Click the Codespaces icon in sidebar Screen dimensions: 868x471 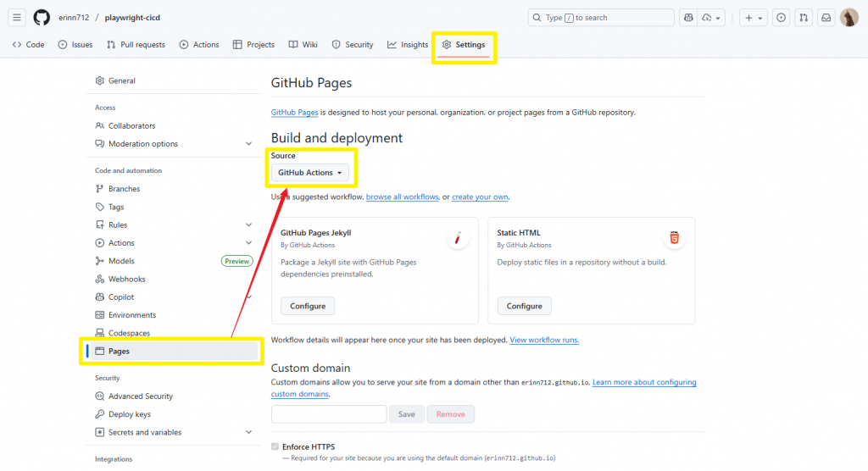pos(100,333)
